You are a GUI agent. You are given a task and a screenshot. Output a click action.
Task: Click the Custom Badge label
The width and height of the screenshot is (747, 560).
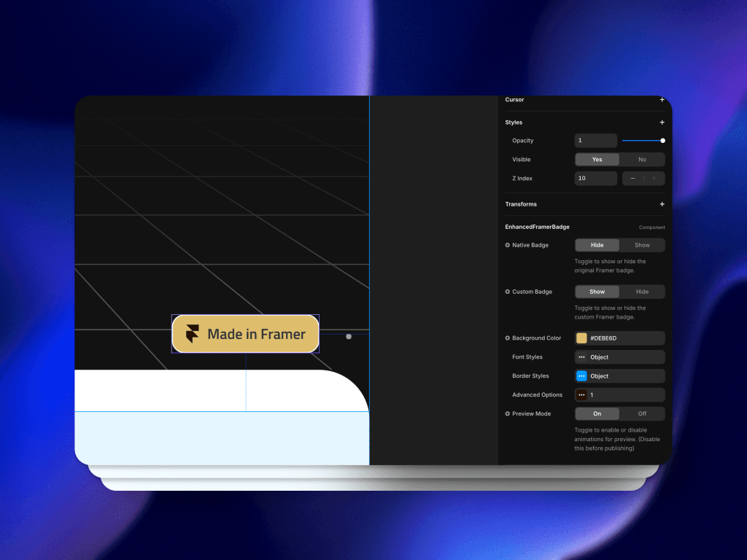[532, 292]
